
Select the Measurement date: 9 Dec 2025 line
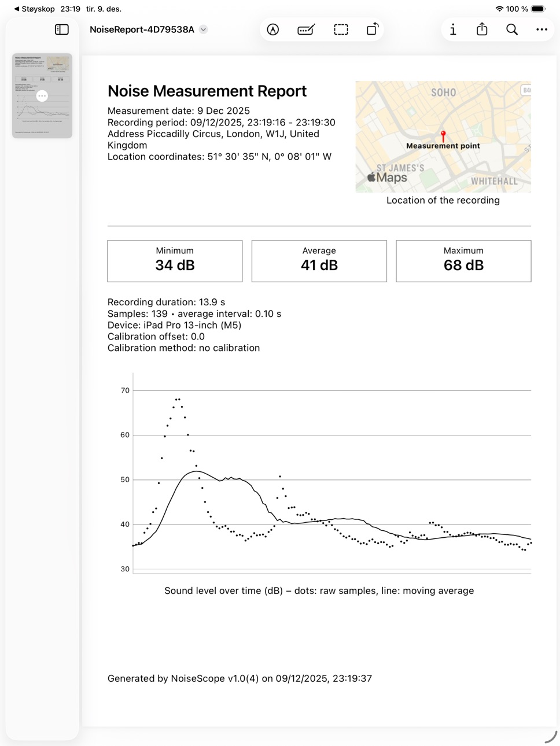(x=179, y=110)
